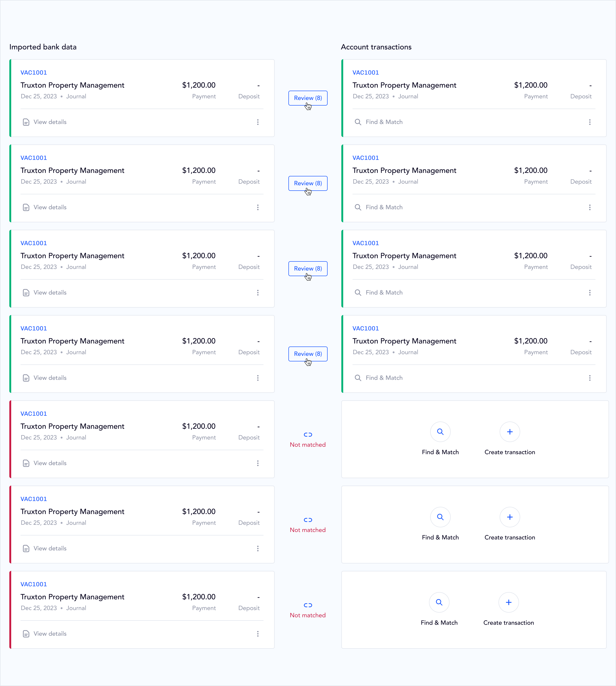
Task: Click the first Review (8) button
Action: pyautogui.click(x=308, y=98)
